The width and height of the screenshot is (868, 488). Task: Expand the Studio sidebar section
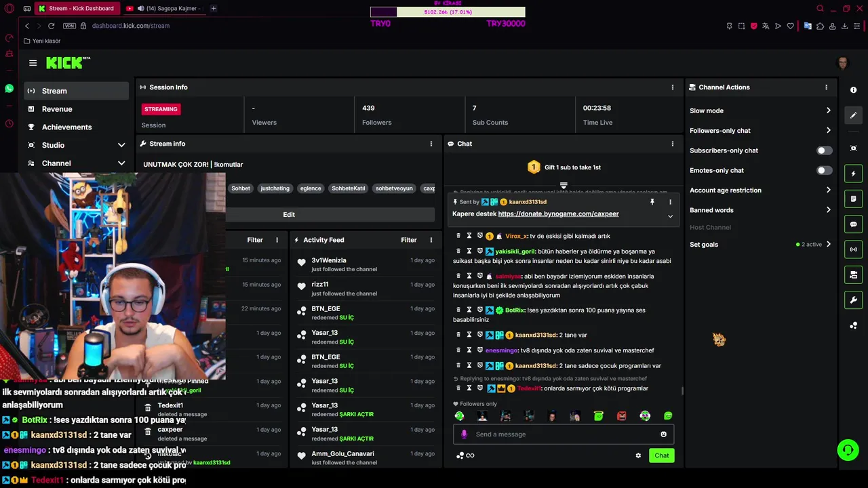(121, 145)
